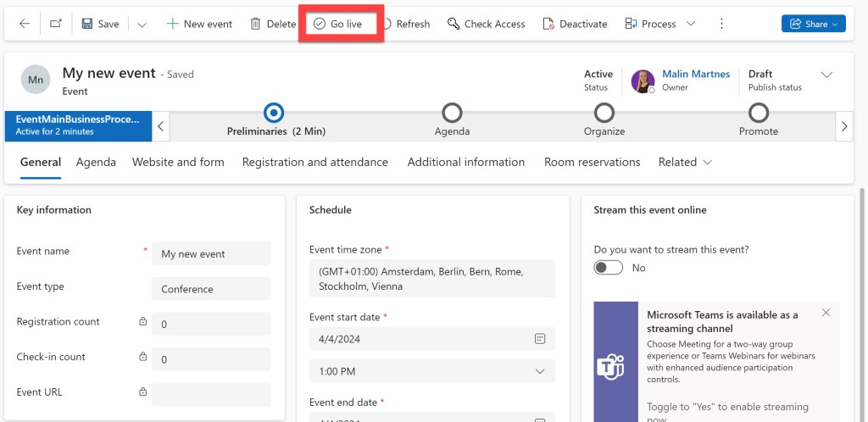The image size is (868, 422).
Task: Click the Go live button
Action: coord(337,24)
